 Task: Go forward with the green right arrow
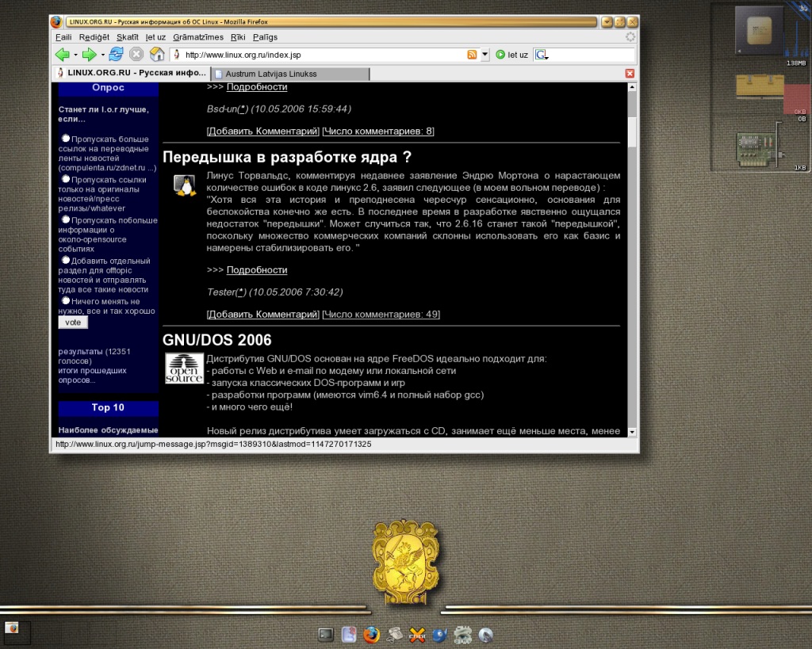pos(89,55)
